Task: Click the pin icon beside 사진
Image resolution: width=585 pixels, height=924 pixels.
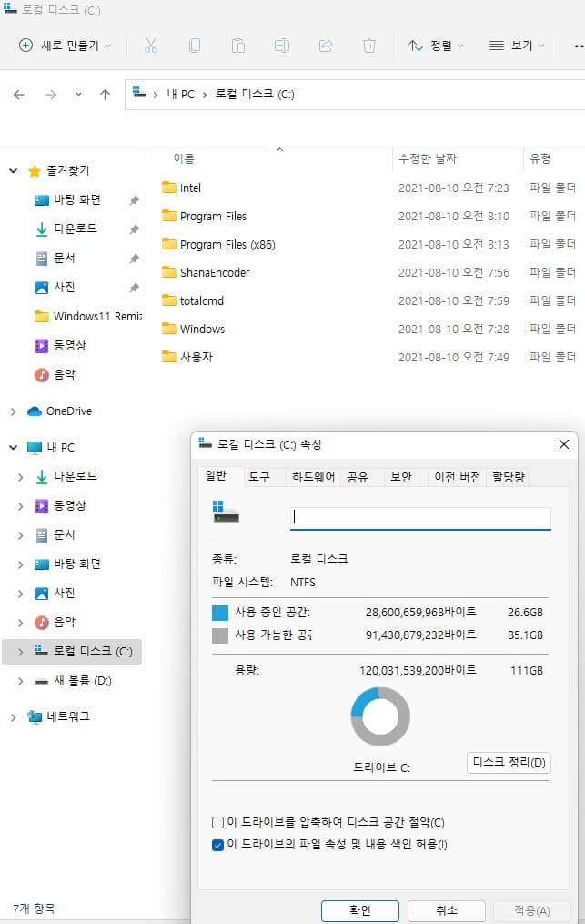Action: tap(135, 288)
